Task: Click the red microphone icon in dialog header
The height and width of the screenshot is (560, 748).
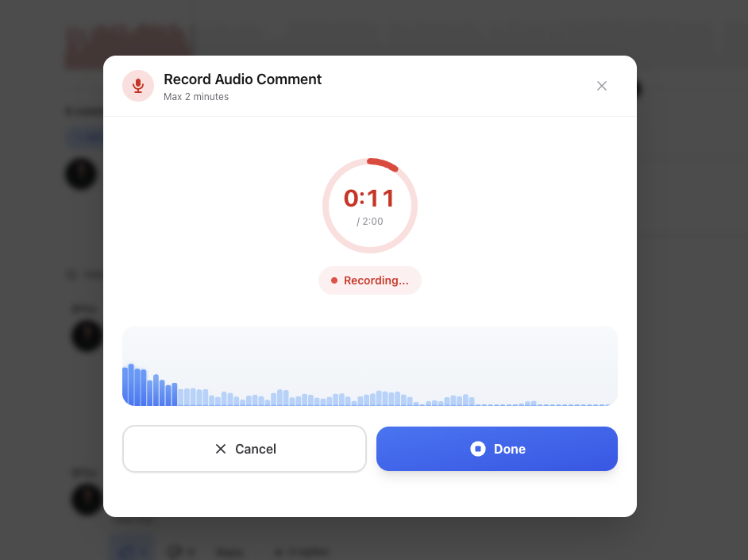Action: pyautogui.click(x=137, y=85)
